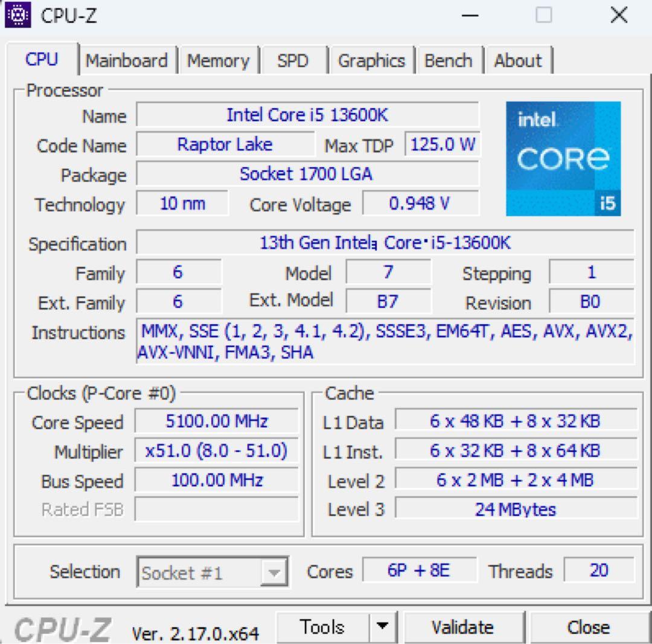Show the About tab
The image size is (652, 644).
pos(518,60)
